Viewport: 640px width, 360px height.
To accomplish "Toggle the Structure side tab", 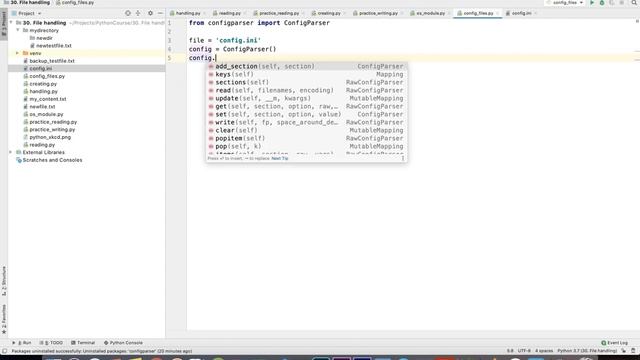I will tap(4, 281).
